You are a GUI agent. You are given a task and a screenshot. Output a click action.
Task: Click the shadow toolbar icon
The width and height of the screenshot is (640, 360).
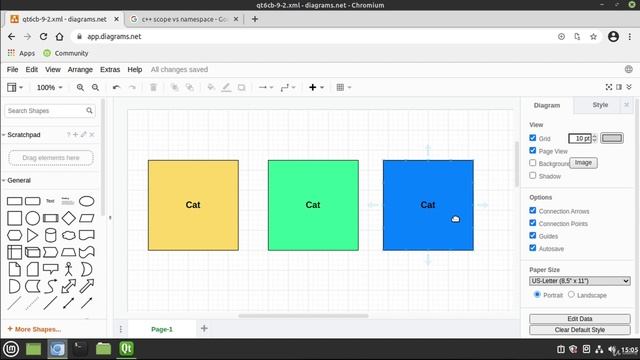[x=242, y=87]
